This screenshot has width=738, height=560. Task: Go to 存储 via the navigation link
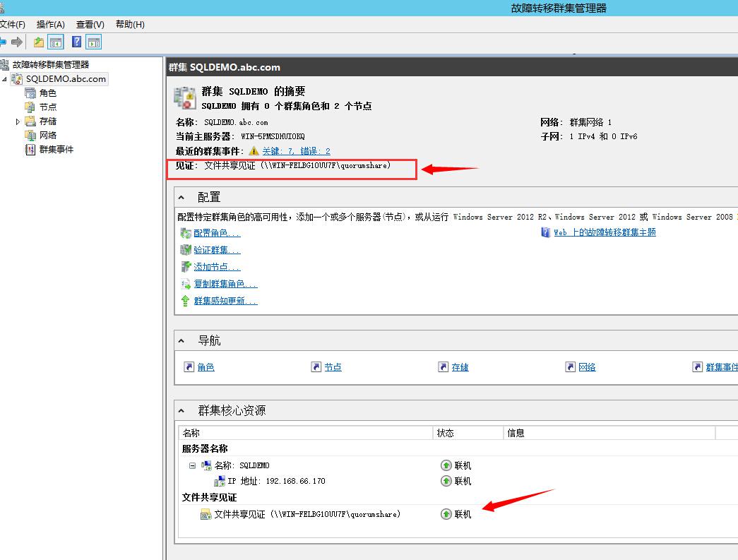coord(460,367)
